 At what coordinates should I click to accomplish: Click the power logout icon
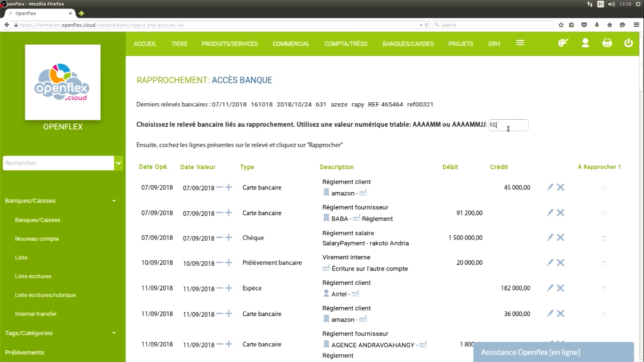pyautogui.click(x=628, y=43)
